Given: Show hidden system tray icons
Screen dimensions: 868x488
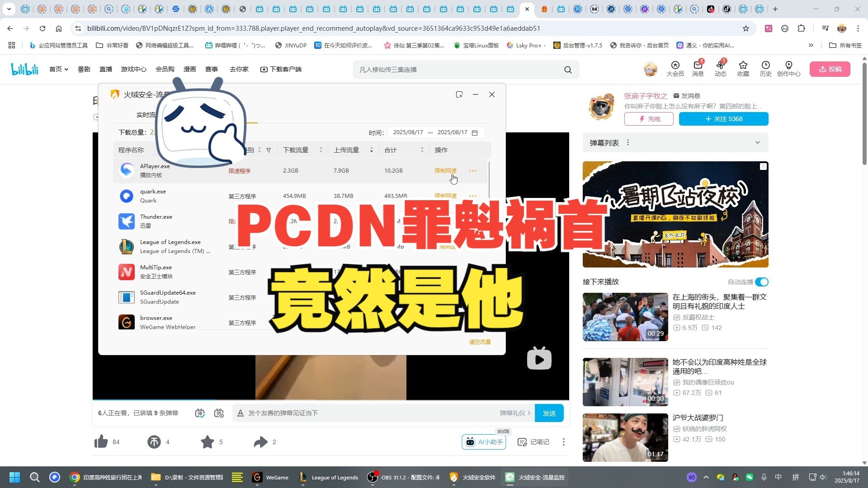Looking at the screenshot, I should [706, 477].
